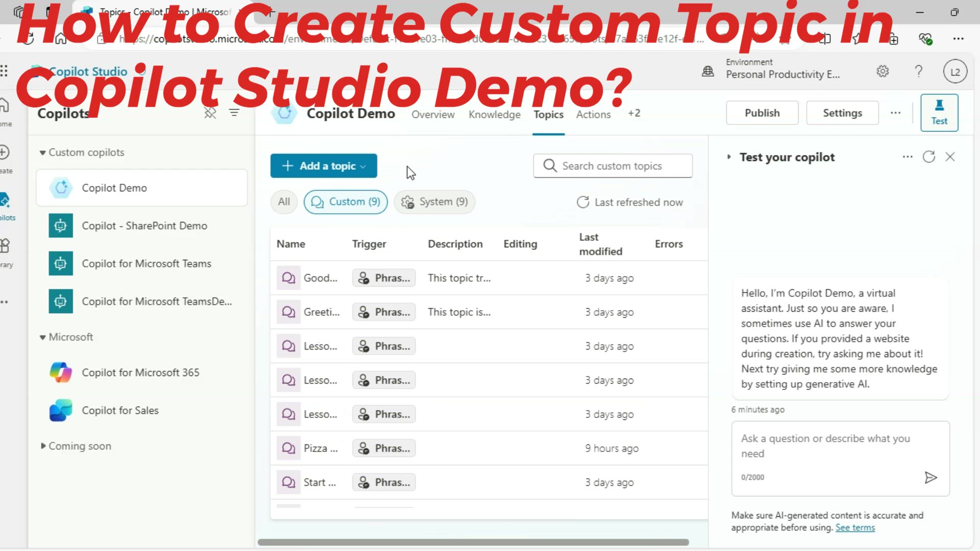
Task: Select the System (9) filter
Action: (434, 202)
